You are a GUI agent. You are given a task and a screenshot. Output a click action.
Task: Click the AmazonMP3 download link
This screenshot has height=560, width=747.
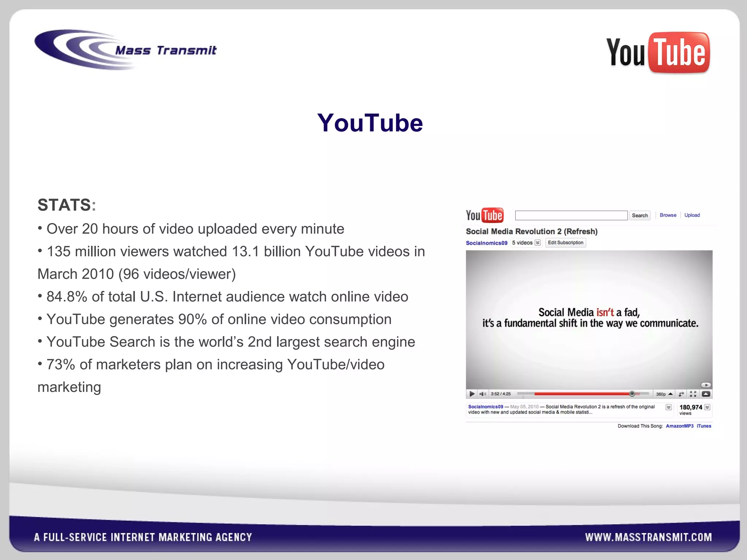point(680,426)
